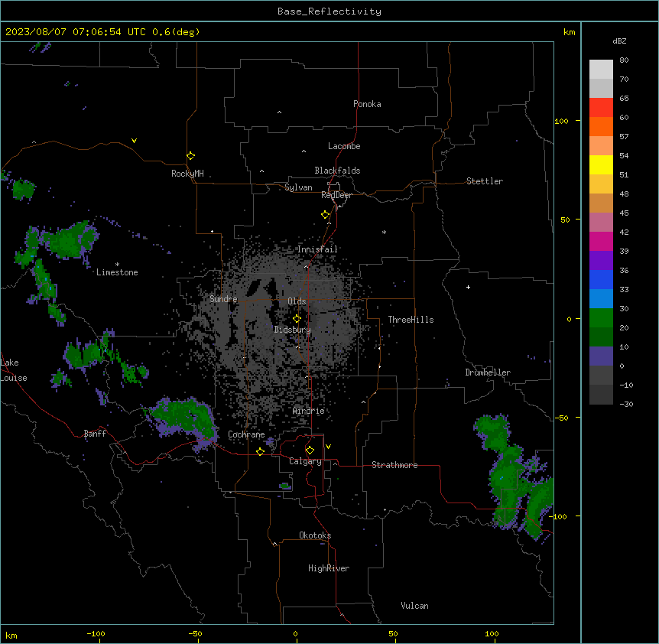Screen dimensions: 659x644
Task: Click the Stettler city label
Action: coord(485,181)
